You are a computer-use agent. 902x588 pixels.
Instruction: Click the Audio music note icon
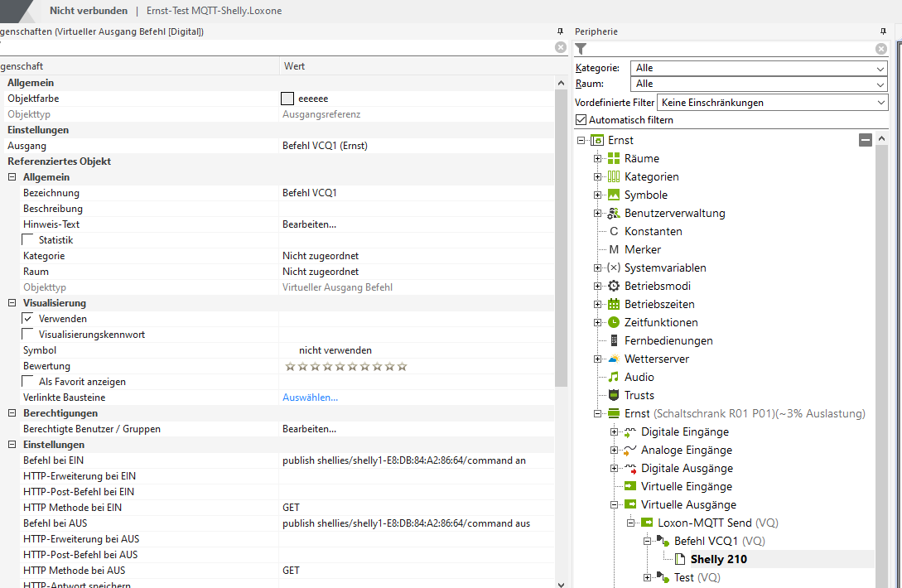pos(614,377)
